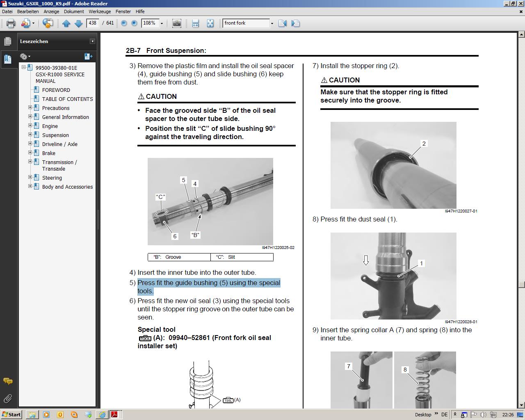Go to next page with down arrow

78,23
